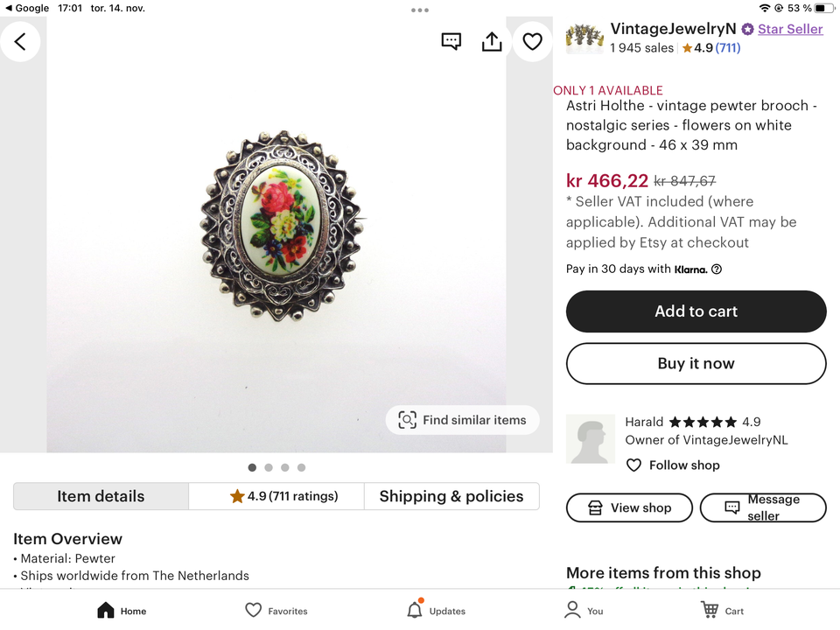Tap Find similar items button
The image size is (840, 630).
pyautogui.click(x=462, y=420)
